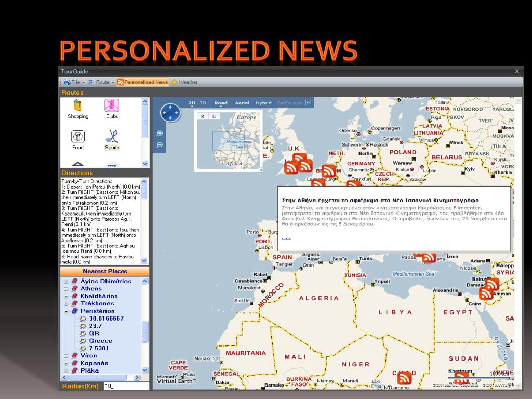Viewport: 532px width, 399px height.
Task: Select the Shopping route category icon
Action: [x=78, y=105]
